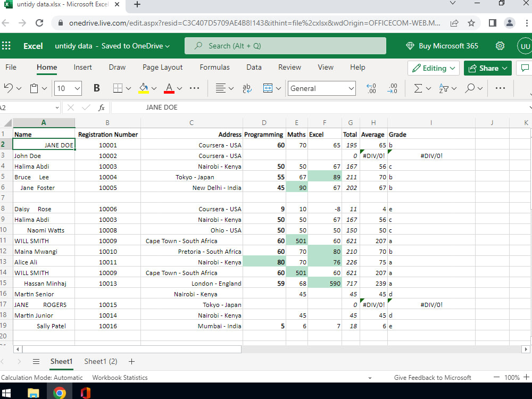Apply the yellow fill color
Screen dimensions: 532x399
[x=144, y=88]
